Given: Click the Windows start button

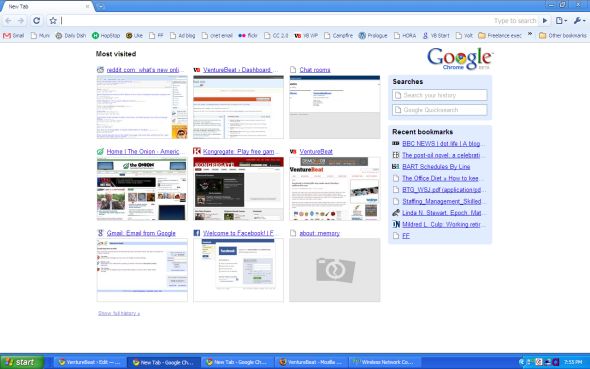Looking at the screenshot, I should pos(22,362).
